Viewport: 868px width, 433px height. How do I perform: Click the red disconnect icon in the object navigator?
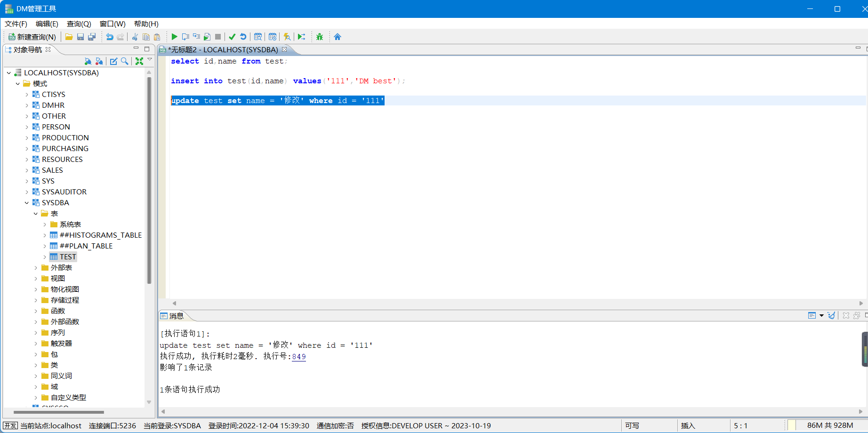pos(99,61)
